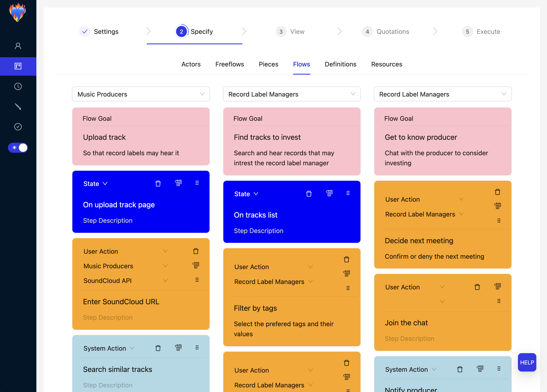Image resolution: width=547 pixels, height=392 pixels.
Task: Duplicate the 'Join the chat' card
Action: coord(498,286)
